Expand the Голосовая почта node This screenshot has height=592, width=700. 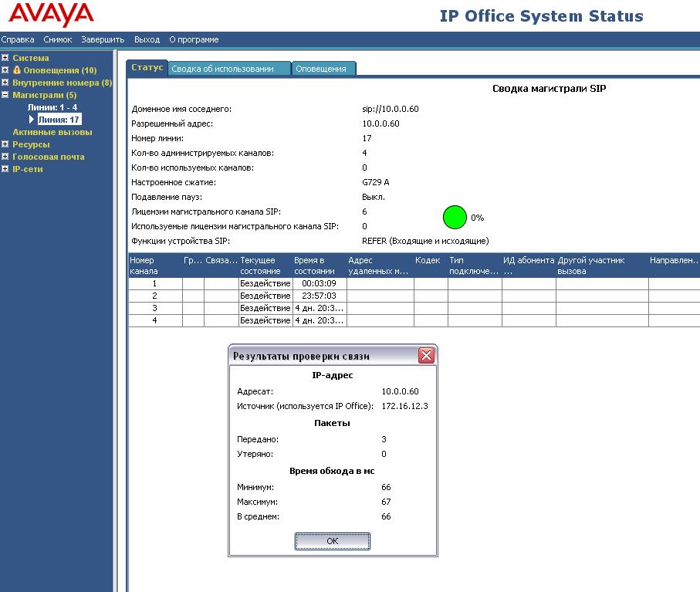[5, 157]
